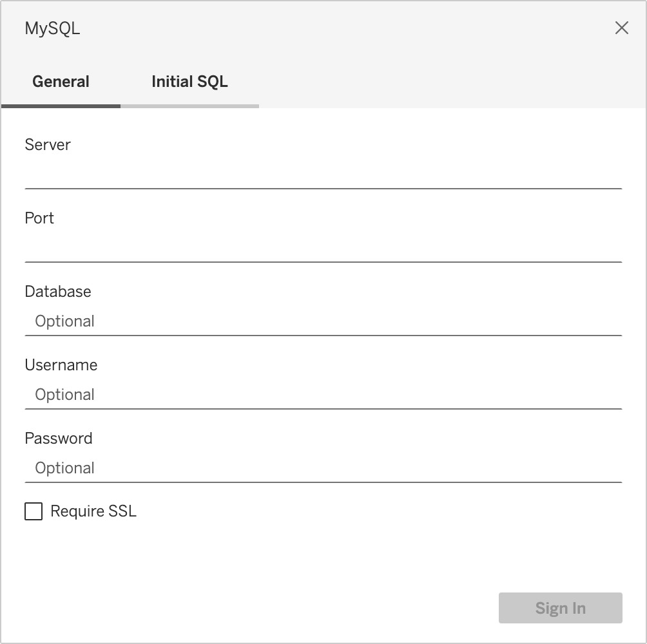This screenshot has width=647, height=644.
Task: Click the dark underline beneath General tab
Action: (x=61, y=106)
